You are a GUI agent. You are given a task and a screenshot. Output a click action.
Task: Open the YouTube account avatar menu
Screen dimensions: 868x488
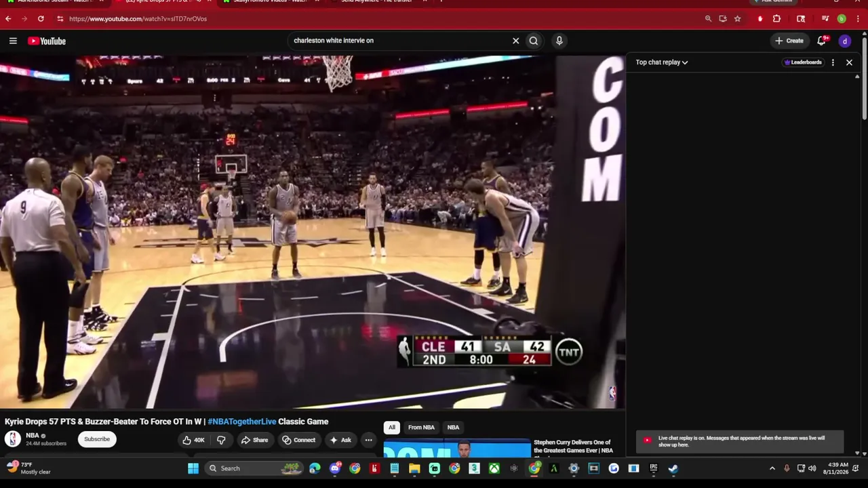tap(845, 41)
